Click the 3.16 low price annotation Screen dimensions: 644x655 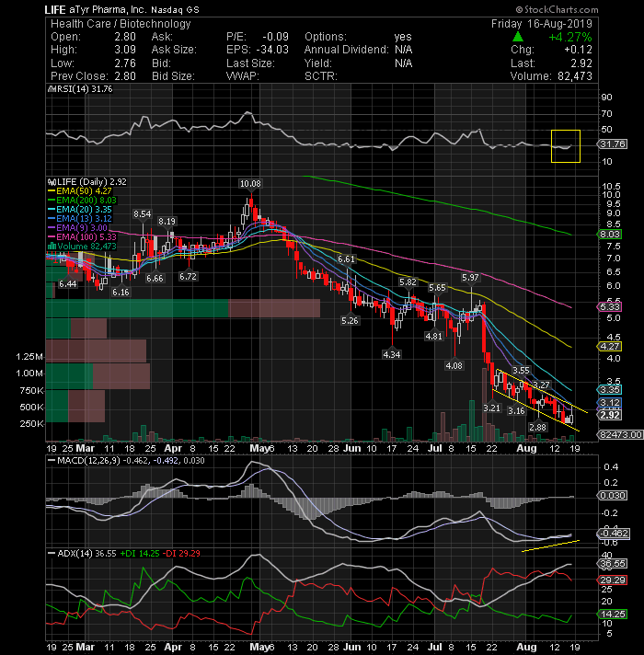[516, 410]
